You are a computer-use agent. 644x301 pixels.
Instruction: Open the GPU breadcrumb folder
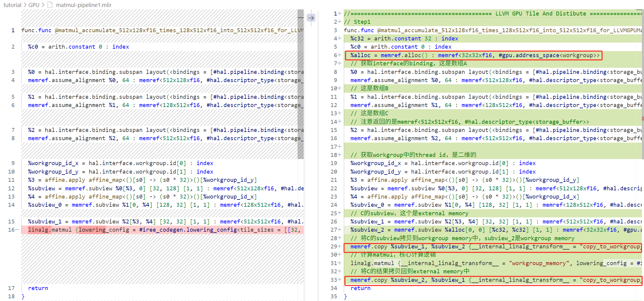[x=34, y=5]
